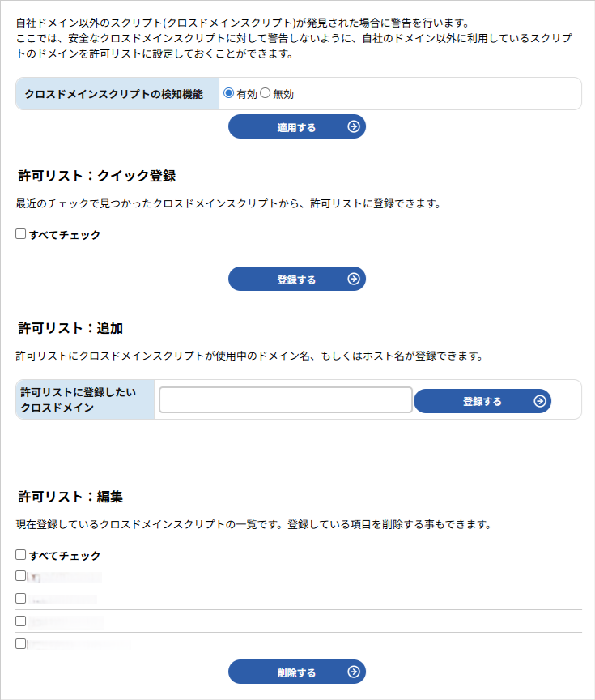Click the クロスドメインスクリプトの検知機能 label cell

pyautogui.click(x=114, y=94)
